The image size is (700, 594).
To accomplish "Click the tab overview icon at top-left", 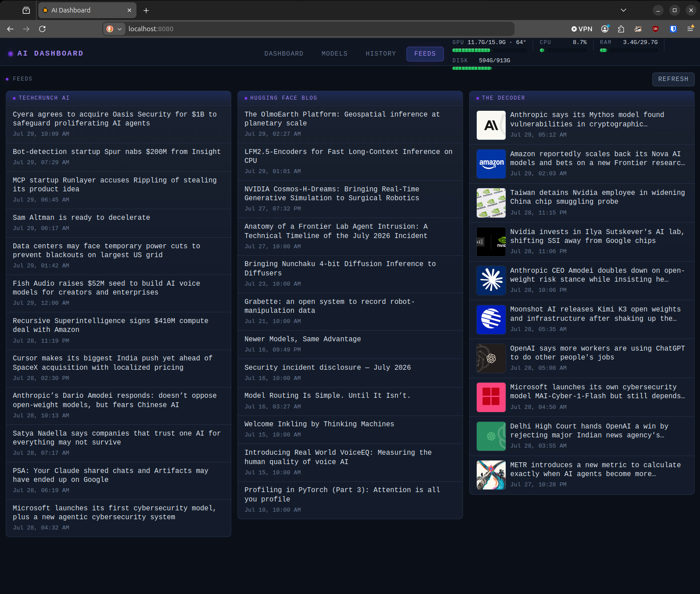I will pyautogui.click(x=26, y=10).
